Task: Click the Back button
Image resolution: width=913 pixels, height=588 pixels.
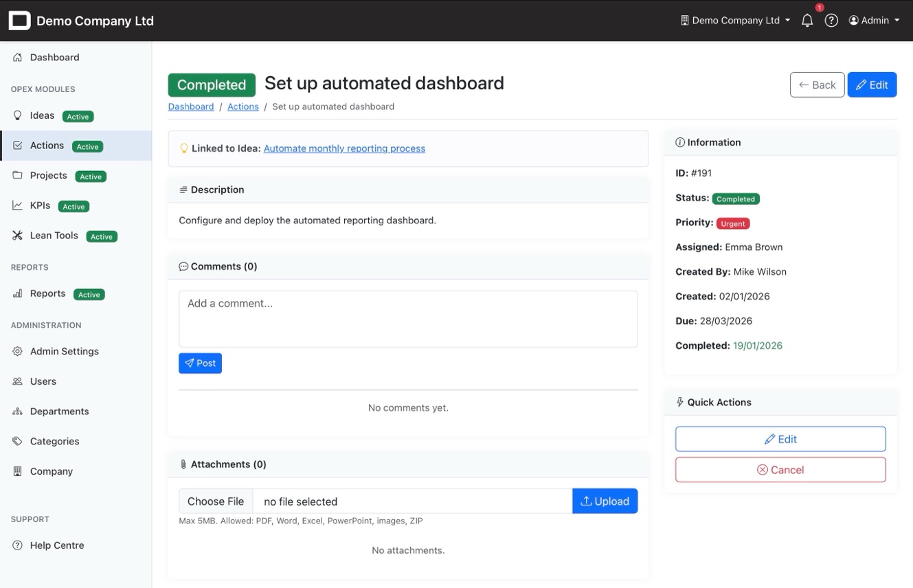Action: click(817, 85)
